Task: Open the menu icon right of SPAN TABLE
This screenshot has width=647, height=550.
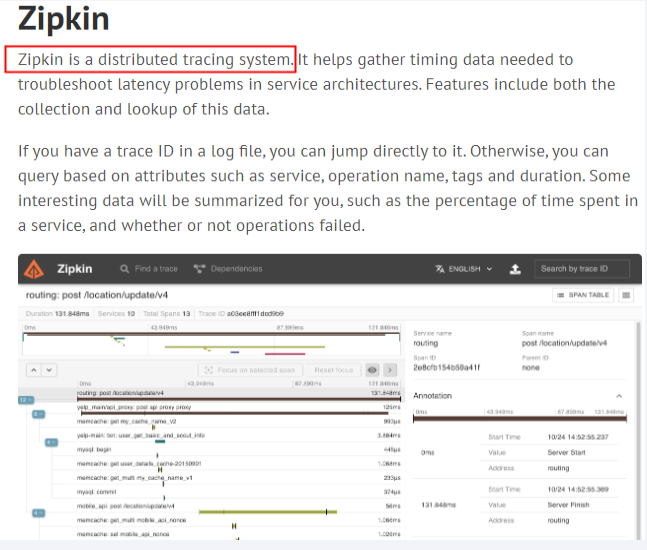Action: pos(626,295)
